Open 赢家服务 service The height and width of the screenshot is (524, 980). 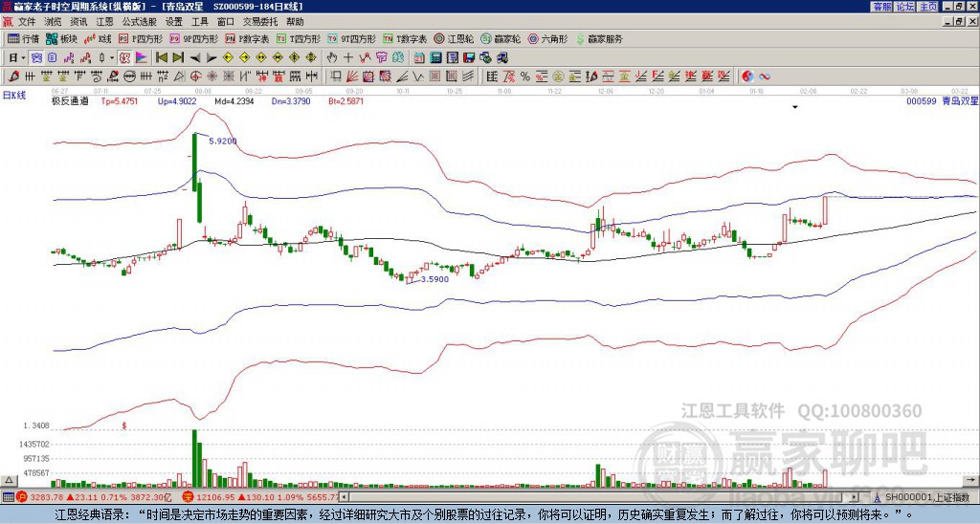coord(599,38)
